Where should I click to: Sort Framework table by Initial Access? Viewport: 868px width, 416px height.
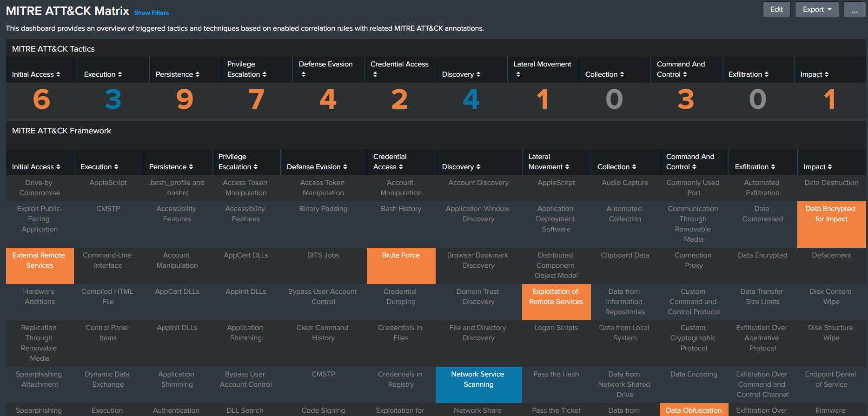click(x=36, y=167)
